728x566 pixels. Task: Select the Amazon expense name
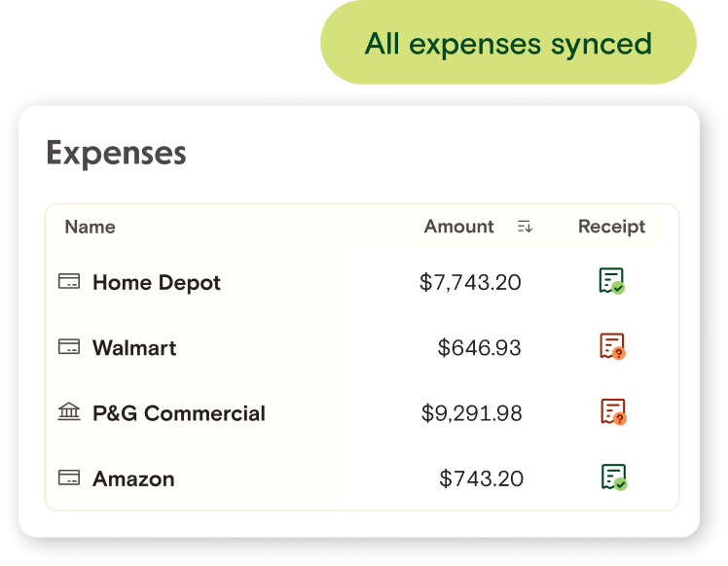[x=133, y=478]
